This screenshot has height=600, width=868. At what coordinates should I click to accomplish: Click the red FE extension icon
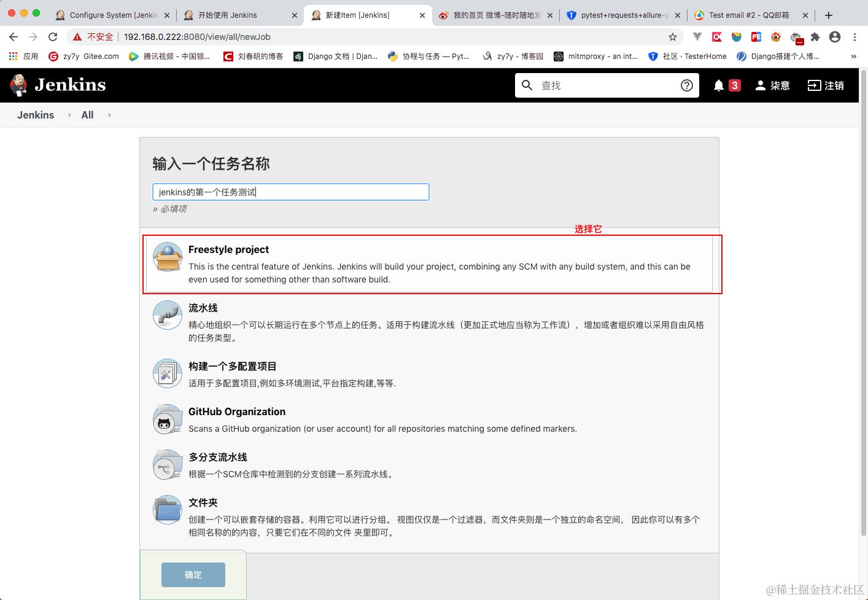click(756, 37)
